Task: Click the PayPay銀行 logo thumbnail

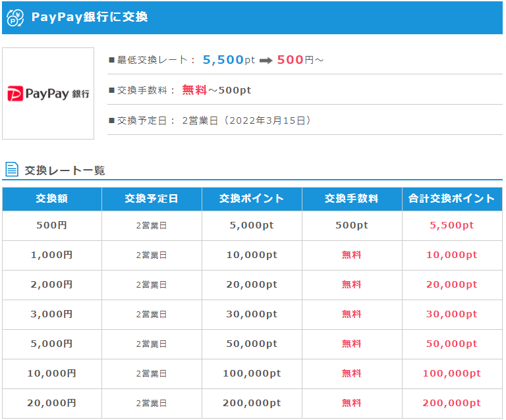Action: (48, 93)
